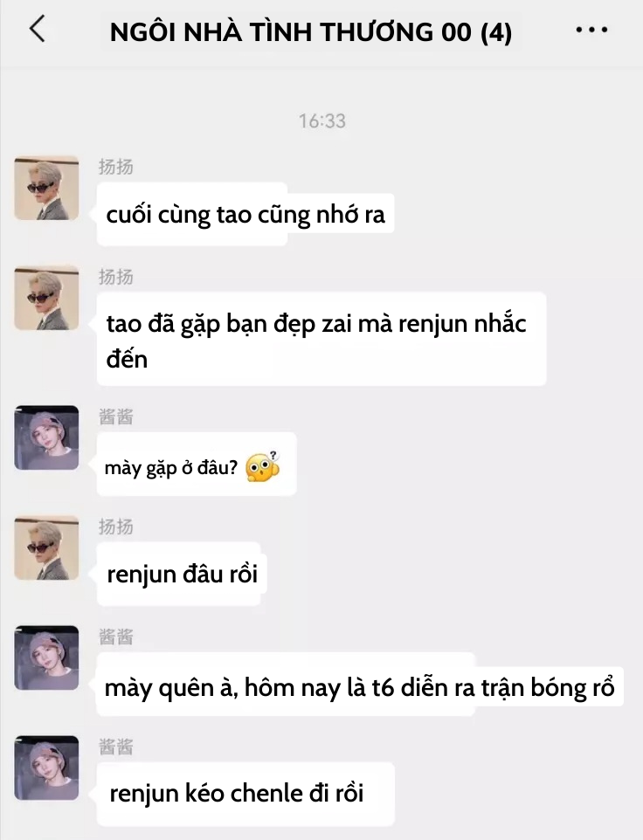Tap sender name 酱酱 above 'mày gặp ở đâu?'
This screenshot has height=840, width=643.
point(115,417)
